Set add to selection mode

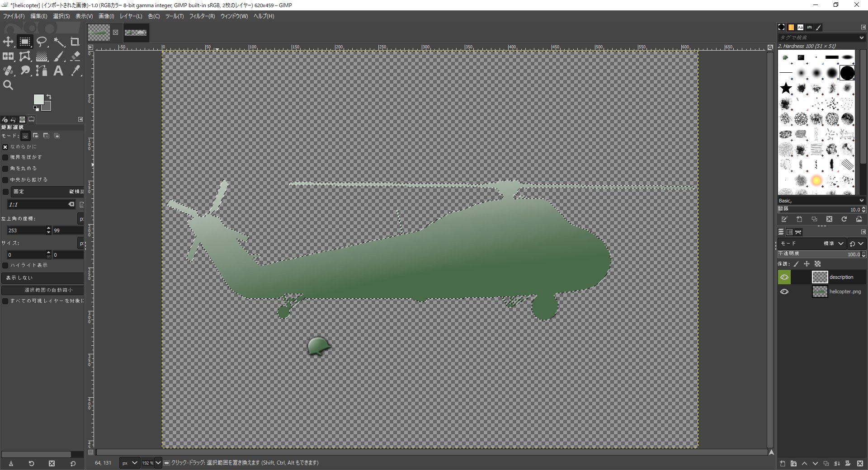[x=36, y=136]
